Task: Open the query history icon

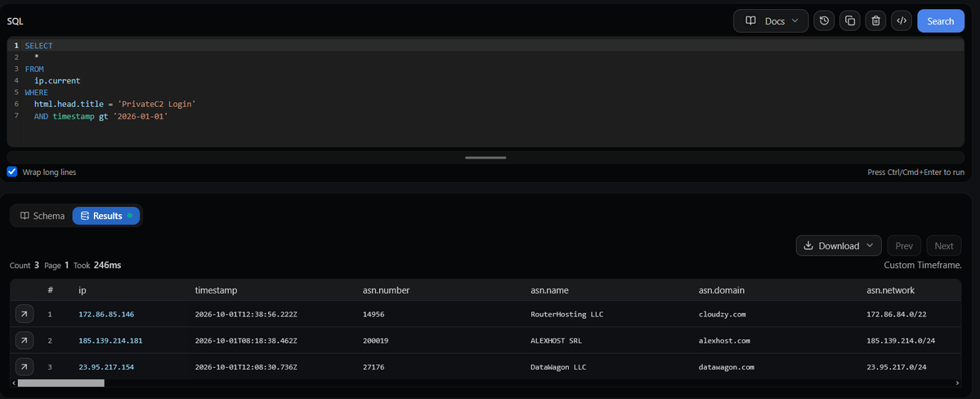Action: [x=824, y=20]
